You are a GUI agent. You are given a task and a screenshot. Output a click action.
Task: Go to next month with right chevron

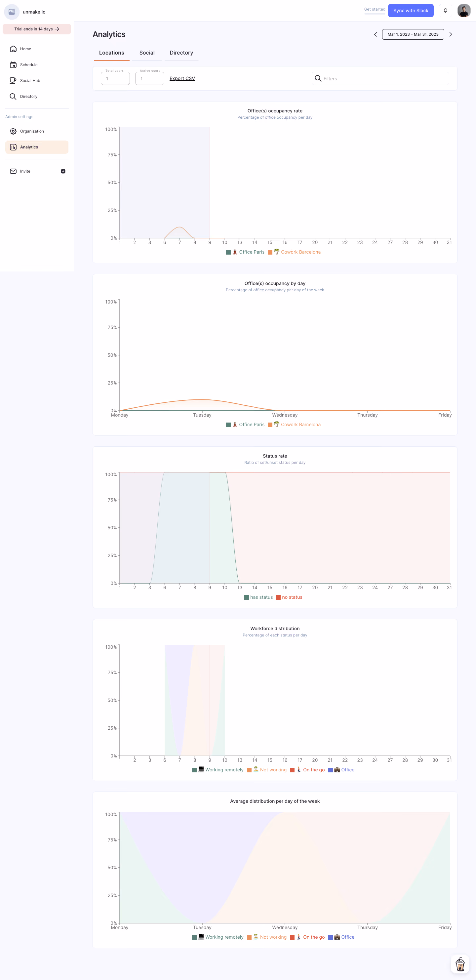[451, 34]
